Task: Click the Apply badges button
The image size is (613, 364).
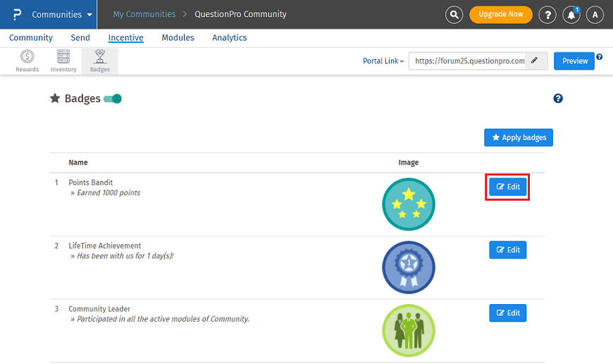Action: point(518,137)
